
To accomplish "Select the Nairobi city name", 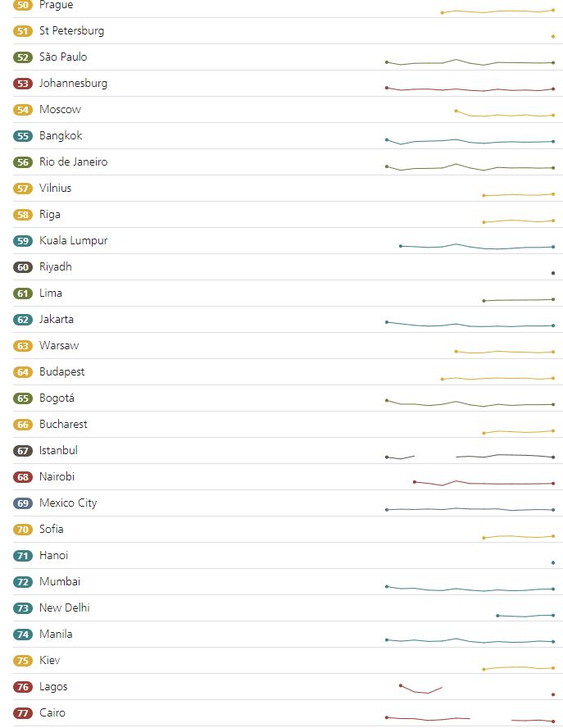I will (57, 477).
